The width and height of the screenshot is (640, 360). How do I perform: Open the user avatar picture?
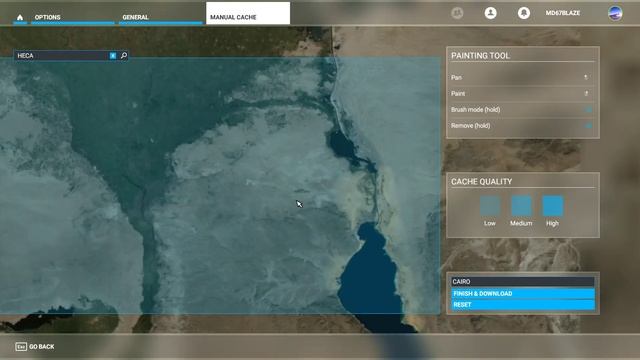[x=615, y=13]
